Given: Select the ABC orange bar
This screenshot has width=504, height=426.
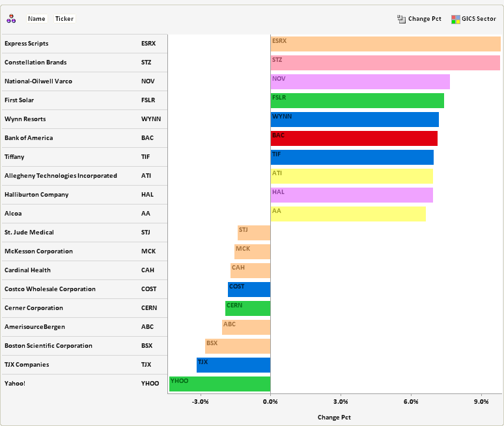Looking at the screenshot, I should pos(246,327).
